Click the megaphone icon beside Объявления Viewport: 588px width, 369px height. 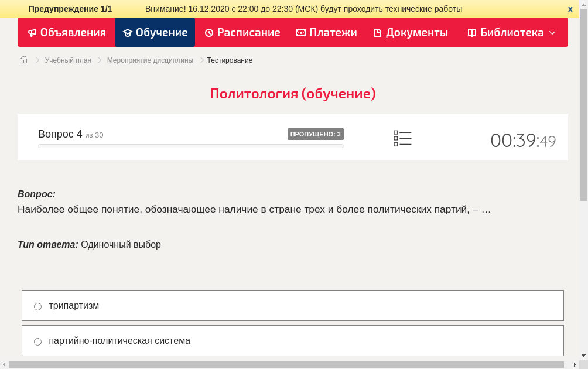tap(32, 33)
